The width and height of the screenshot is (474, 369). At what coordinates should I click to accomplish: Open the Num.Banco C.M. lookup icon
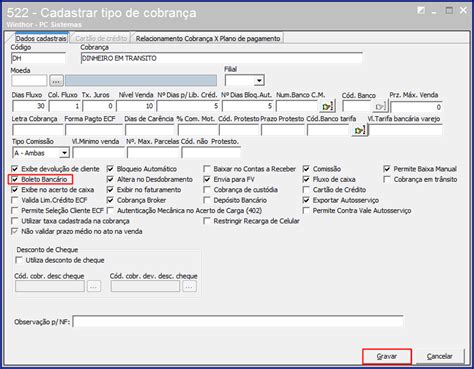[327, 106]
